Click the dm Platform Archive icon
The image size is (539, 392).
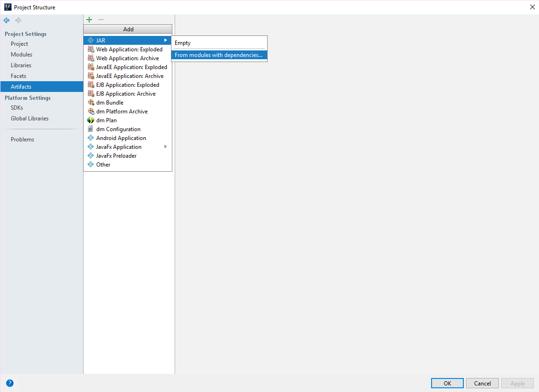(x=91, y=112)
